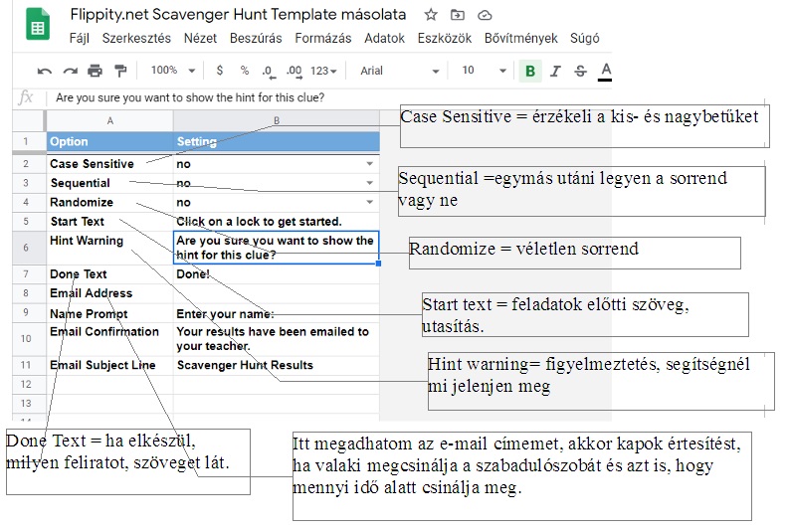This screenshot has width=789, height=532.
Task: Select the 'Done!' cell
Action: 277,274
